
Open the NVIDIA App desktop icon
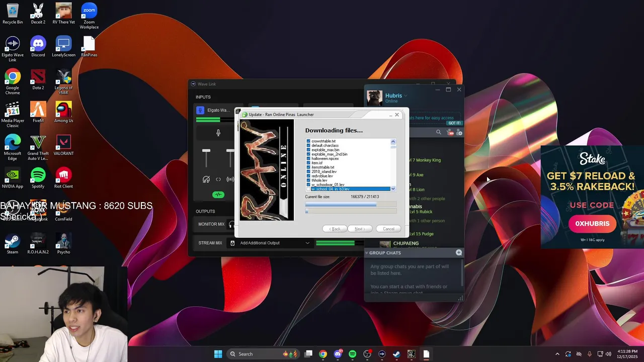pos(13,178)
